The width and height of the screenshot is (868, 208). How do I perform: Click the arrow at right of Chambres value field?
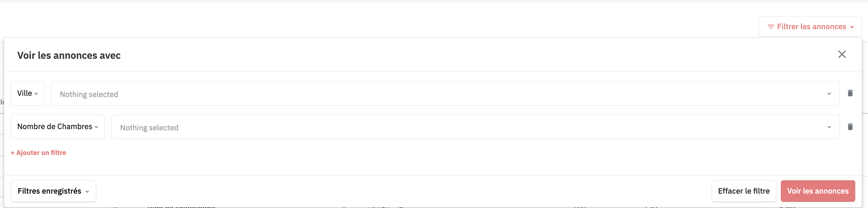coord(829,127)
